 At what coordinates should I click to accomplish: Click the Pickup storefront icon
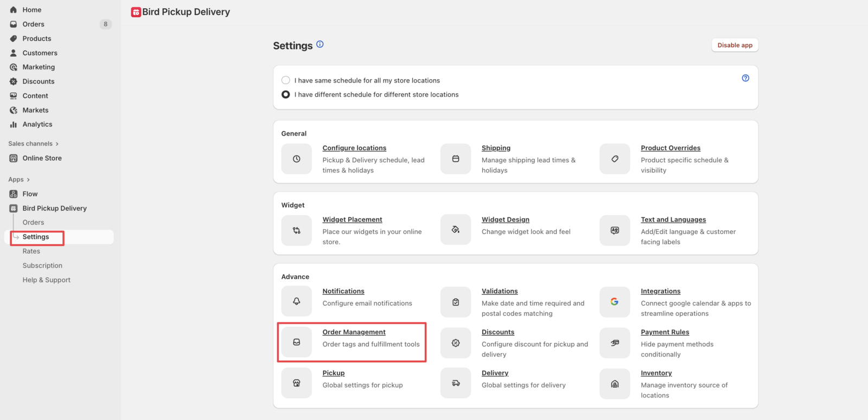point(296,383)
